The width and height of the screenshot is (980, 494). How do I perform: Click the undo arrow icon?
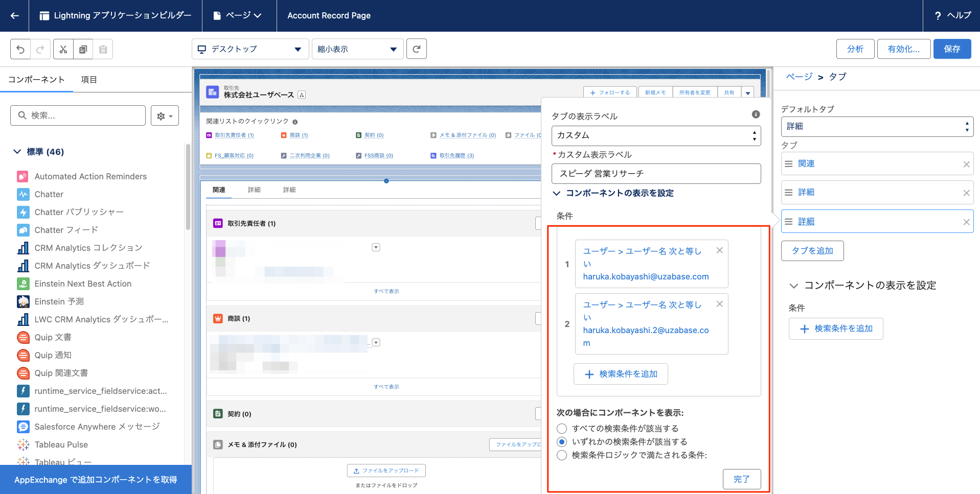tap(20, 49)
